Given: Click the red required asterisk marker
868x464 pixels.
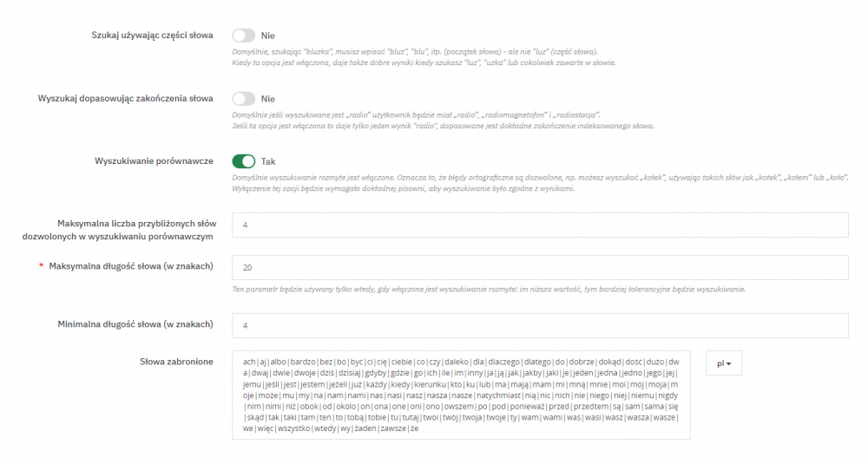Looking at the screenshot, I should pyautogui.click(x=41, y=266).
